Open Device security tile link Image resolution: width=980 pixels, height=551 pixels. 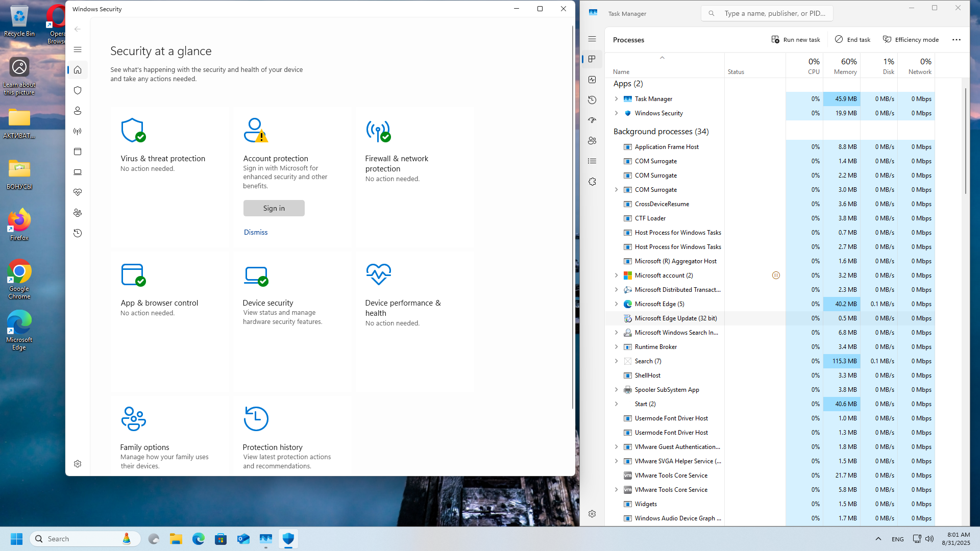tap(268, 303)
